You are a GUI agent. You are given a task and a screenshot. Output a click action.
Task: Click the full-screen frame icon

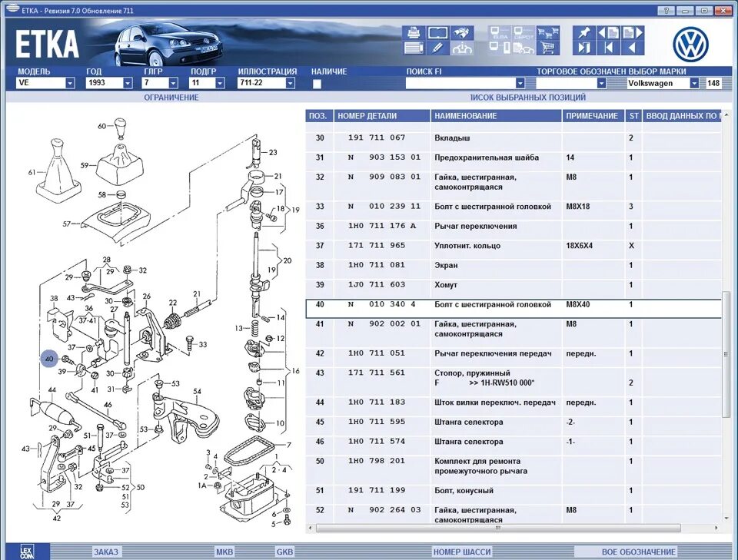click(x=437, y=33)
